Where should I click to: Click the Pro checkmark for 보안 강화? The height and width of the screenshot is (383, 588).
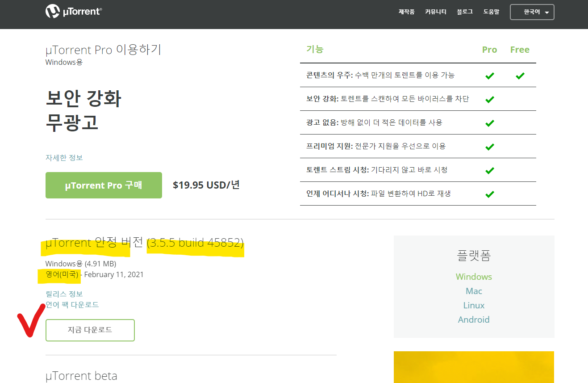(x=489, y=99)
